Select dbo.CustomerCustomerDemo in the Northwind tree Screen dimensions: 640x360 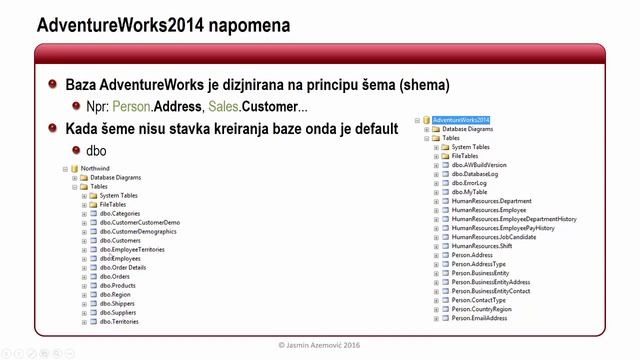(140, 222)
